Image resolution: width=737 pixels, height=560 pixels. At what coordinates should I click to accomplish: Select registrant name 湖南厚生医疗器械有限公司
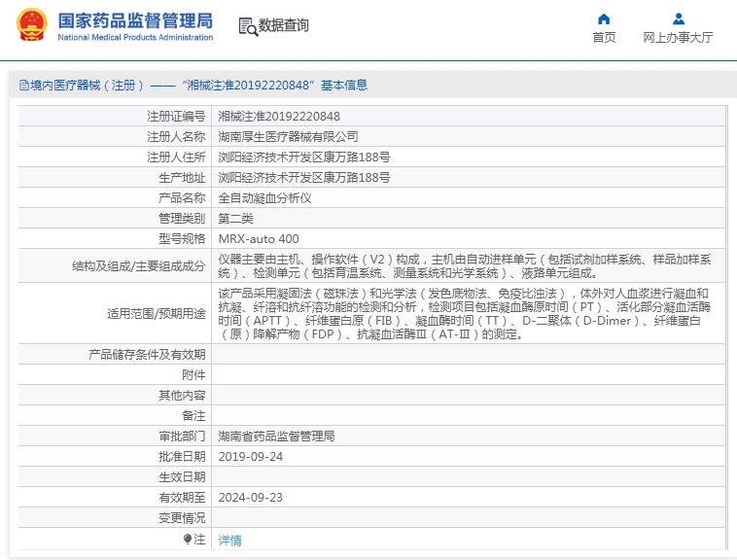288,137
